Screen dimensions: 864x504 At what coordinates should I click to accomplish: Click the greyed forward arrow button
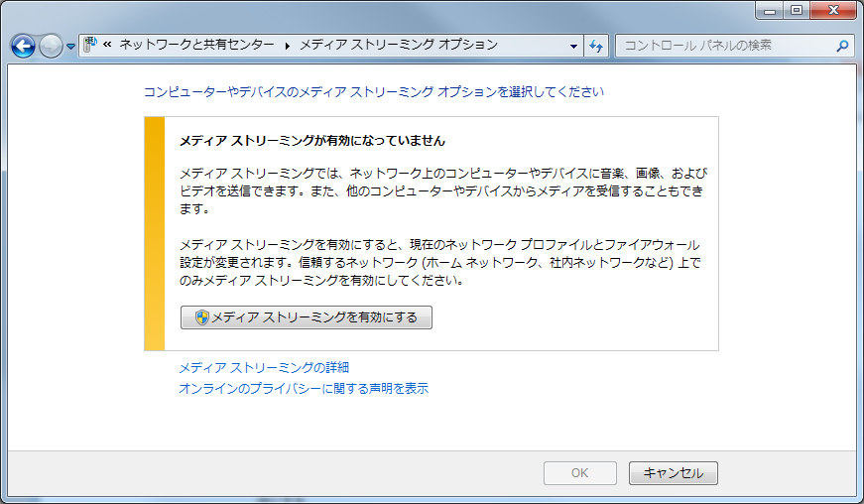click(x=51, y=47)
